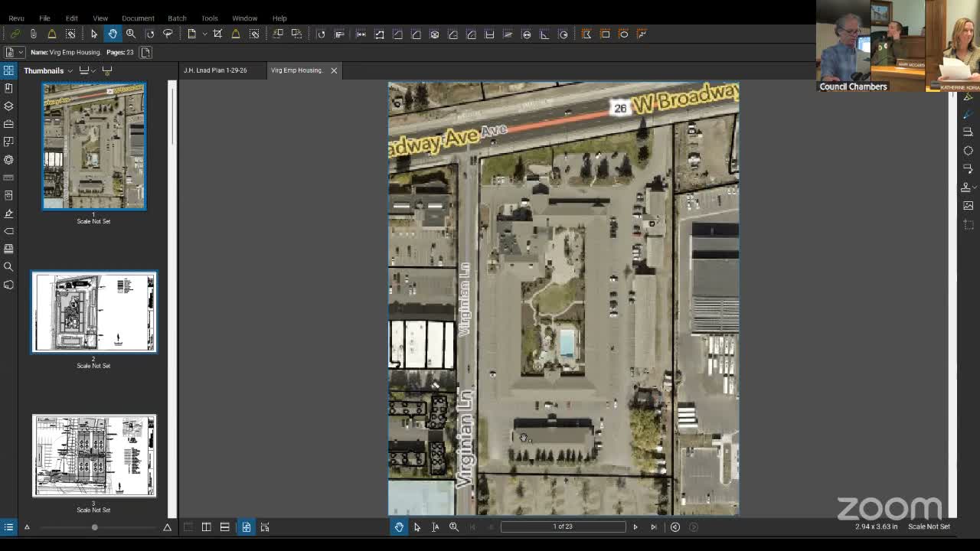Switch to J.H. Lnad Plan 1-29-26 tab
Screen dimensions: 980x551
click(x=215, y=70)
